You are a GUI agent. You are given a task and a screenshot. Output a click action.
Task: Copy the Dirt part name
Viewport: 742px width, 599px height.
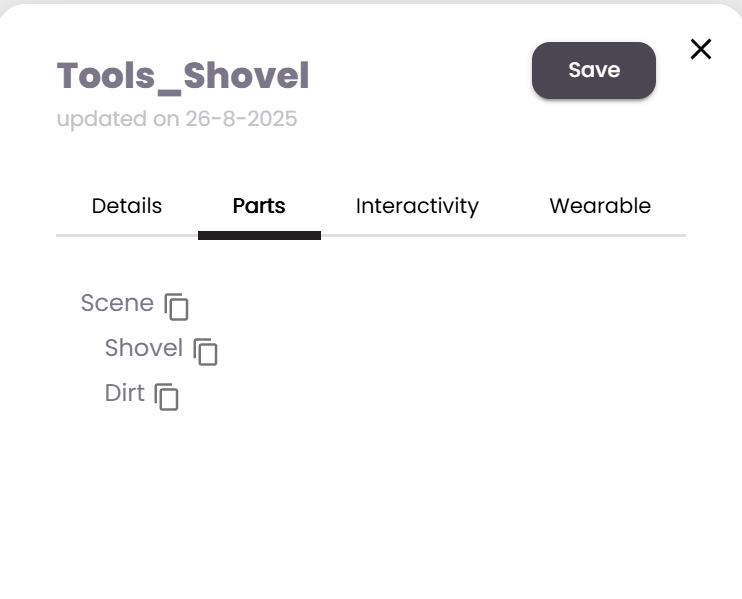[167, 396]
